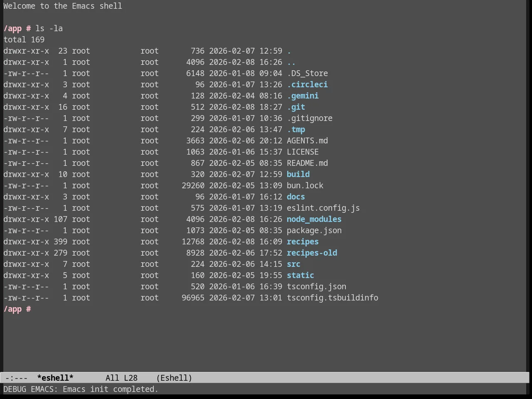Click the tsconfig.json file name
Image resolution: width=532 pixels, height=399 pixels.
[x=316, y=286]
